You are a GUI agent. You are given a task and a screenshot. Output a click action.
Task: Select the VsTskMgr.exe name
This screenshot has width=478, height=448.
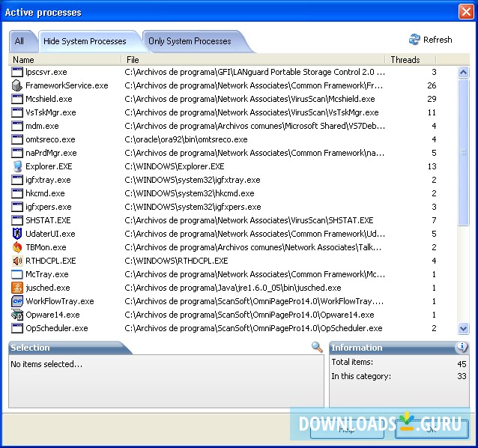pyautogui.click(x=51, y=112)
